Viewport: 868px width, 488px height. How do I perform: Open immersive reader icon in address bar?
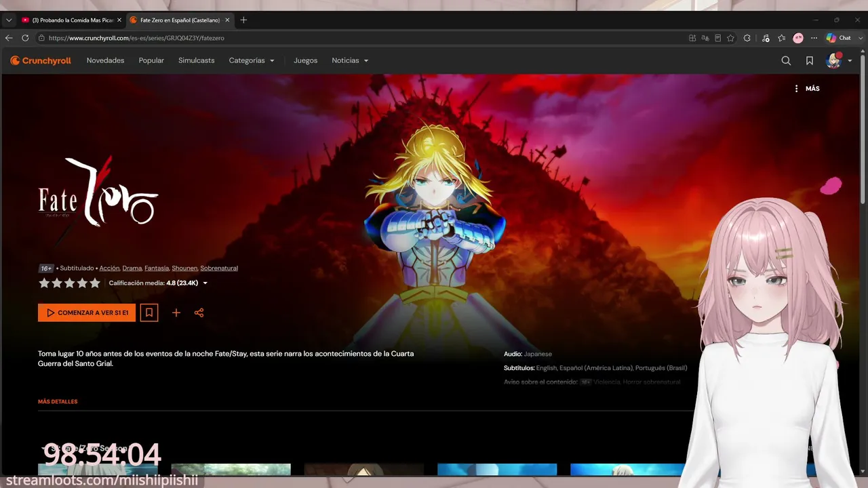[x=718, y=38]
